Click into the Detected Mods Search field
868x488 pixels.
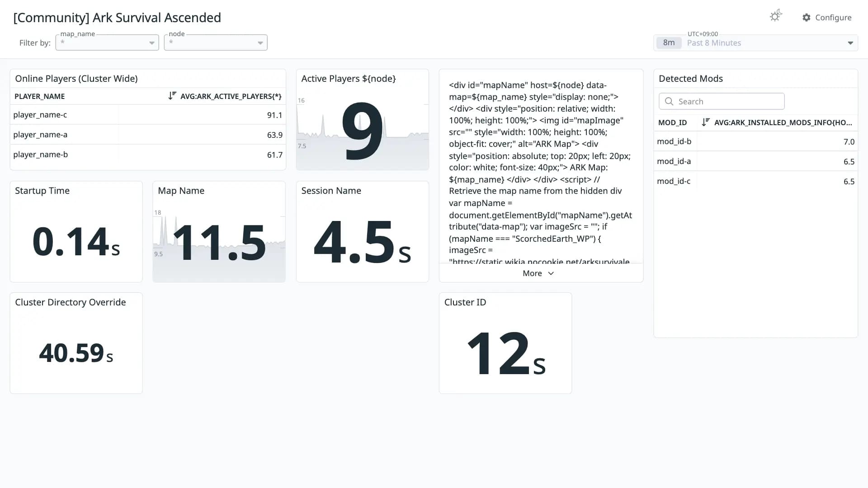click(x=722, y=101)
